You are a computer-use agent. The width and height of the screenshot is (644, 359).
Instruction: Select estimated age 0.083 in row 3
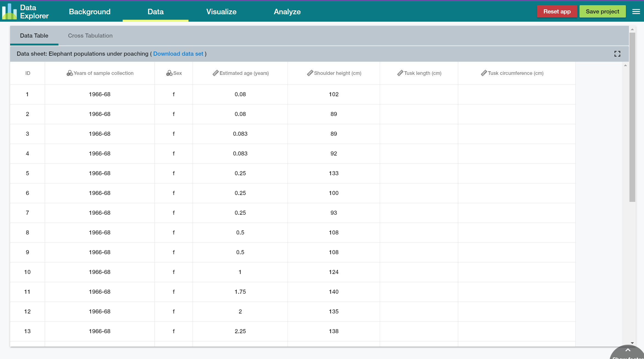(x=240, y=134)
